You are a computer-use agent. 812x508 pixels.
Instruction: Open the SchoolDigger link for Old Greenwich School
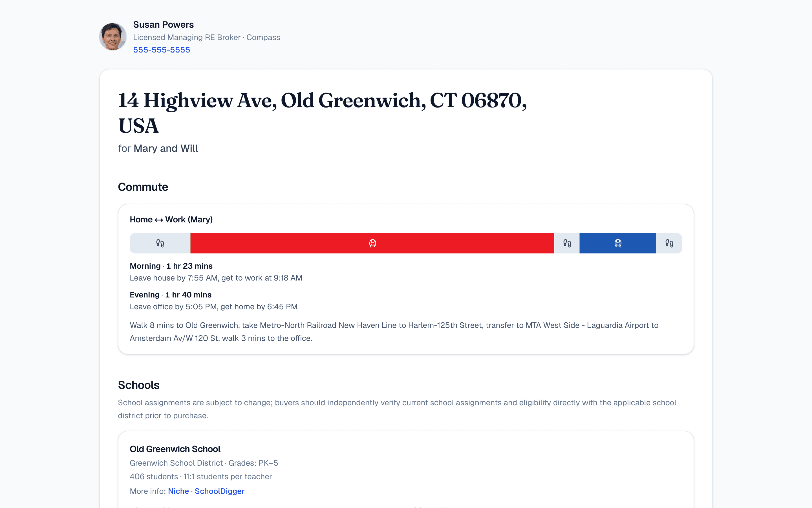coord(219,491)
